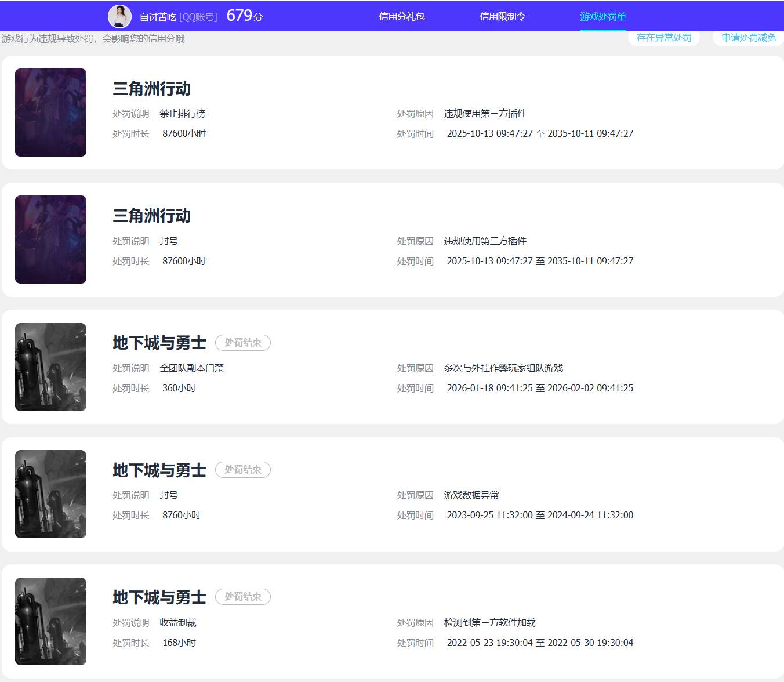Screen dimensions: 784x682
Task: Click the 2023-09-25 to 2024-09-24 period
Action: point(540,516)
